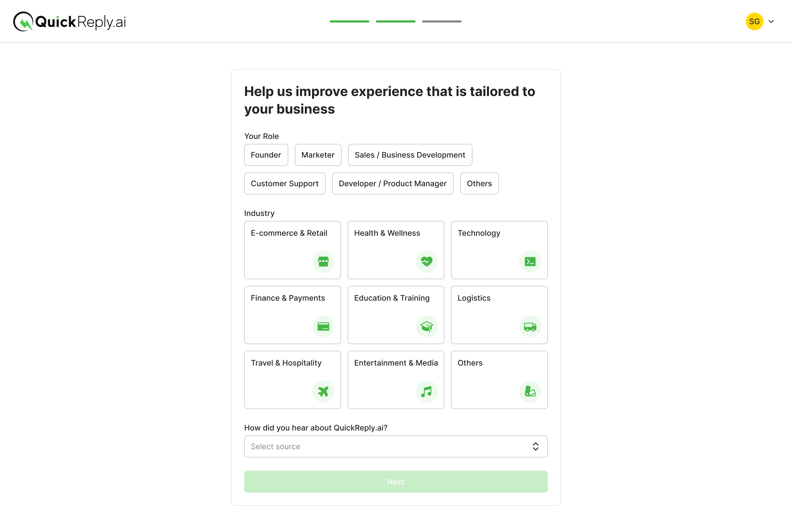This screenshot has height=532, width=792.
Task: Jump to the third progress step bar
Action: (442, 21)
